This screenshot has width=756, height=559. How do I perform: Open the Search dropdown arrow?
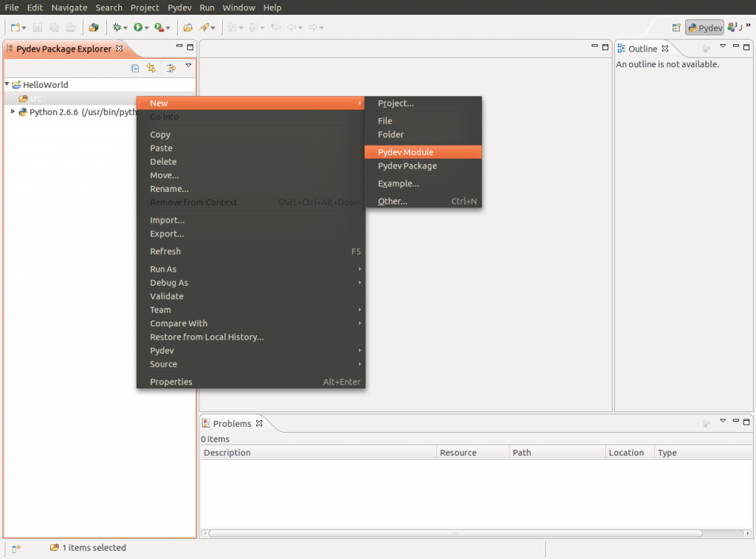click(x=213, y=28)
